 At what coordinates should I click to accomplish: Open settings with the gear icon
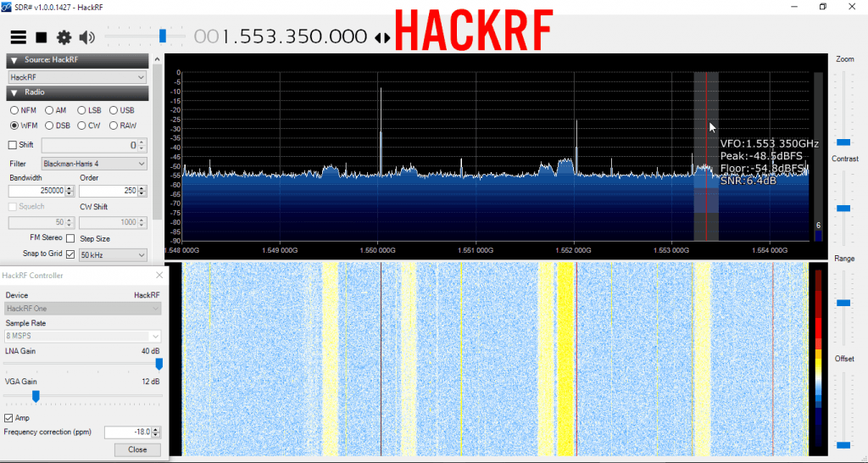[x=64, y=37]
